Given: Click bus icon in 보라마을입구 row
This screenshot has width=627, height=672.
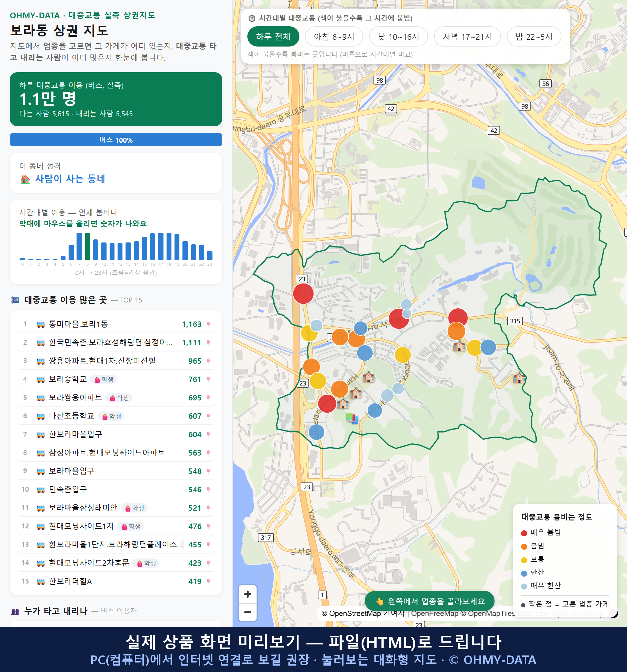Looking at the screenshot, I should (x=40, y=471).
